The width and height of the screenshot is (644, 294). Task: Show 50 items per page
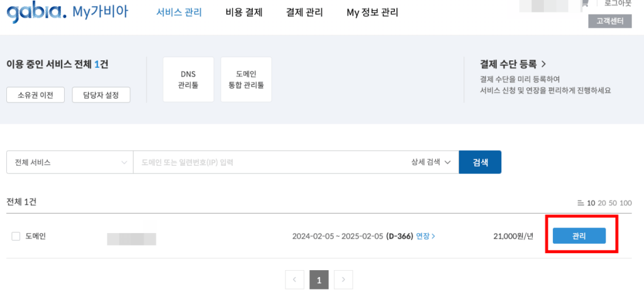pos(614,203)
